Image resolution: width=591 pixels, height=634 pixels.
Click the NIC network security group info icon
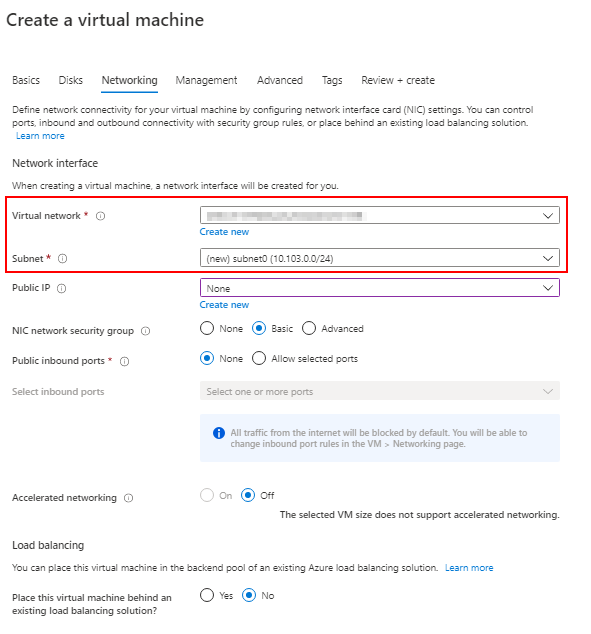[x=146, y=331]
